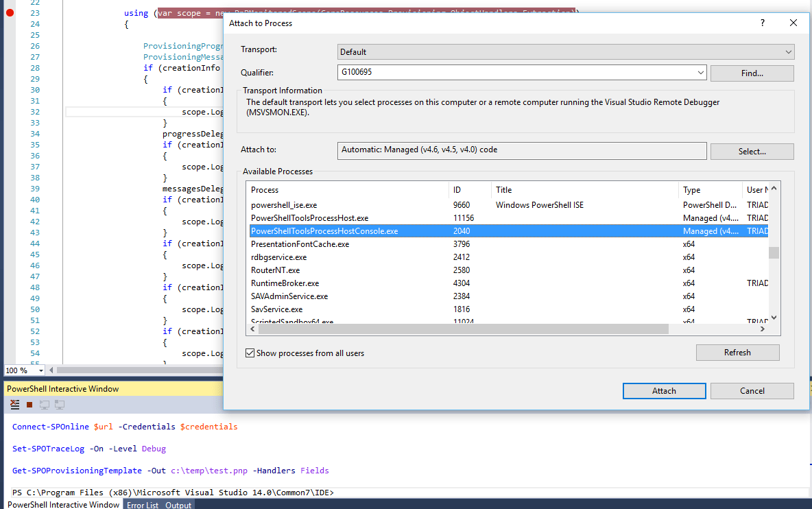This screenshot has width=812, height=509.
Task: Click the process list scroll-down arrow
Action: (774, 318)
